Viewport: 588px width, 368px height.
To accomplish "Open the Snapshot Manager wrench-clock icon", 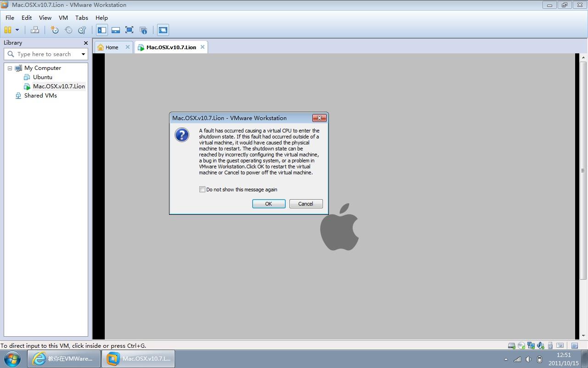I will coord(82,30).
